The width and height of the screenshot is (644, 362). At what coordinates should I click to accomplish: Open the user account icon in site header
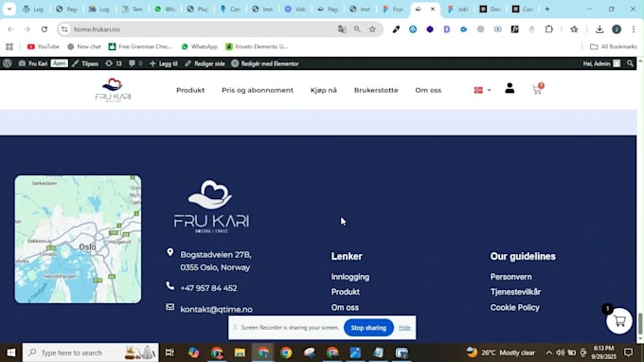[x=510, y=88]
